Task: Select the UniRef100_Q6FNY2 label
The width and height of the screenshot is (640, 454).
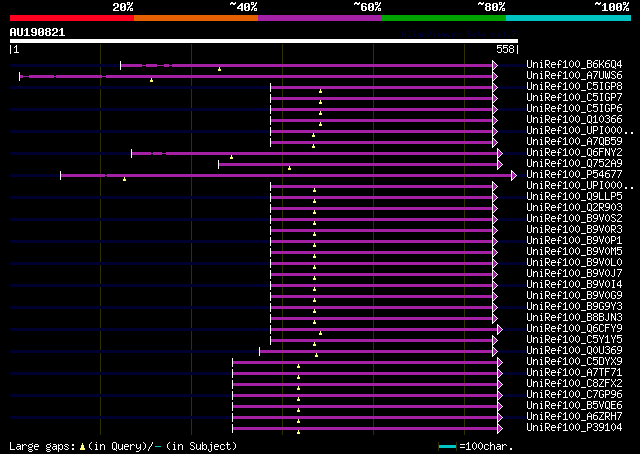Action: [574, 153]
